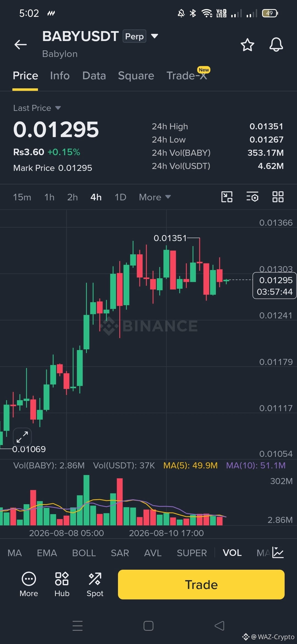Toggle the SUPER indicator
Screen dimensions: 297x644
coord(192,553)
